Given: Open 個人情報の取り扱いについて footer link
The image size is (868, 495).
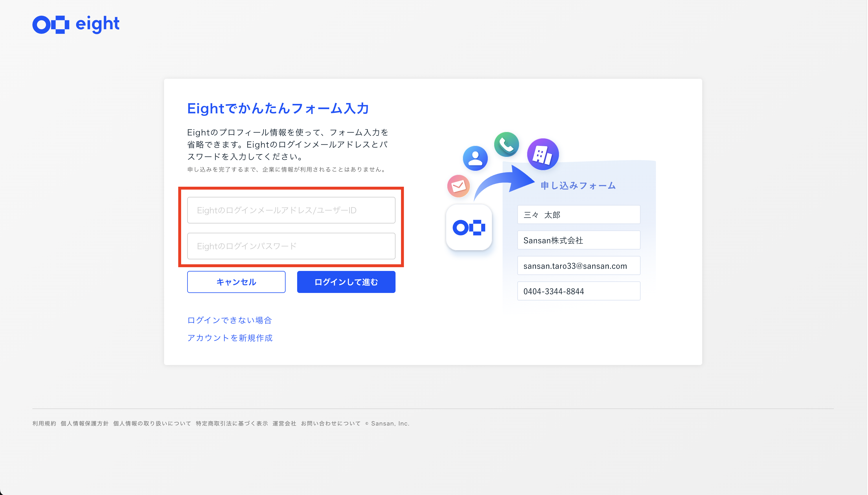Looking at the screenshot, I should (152, 423).
